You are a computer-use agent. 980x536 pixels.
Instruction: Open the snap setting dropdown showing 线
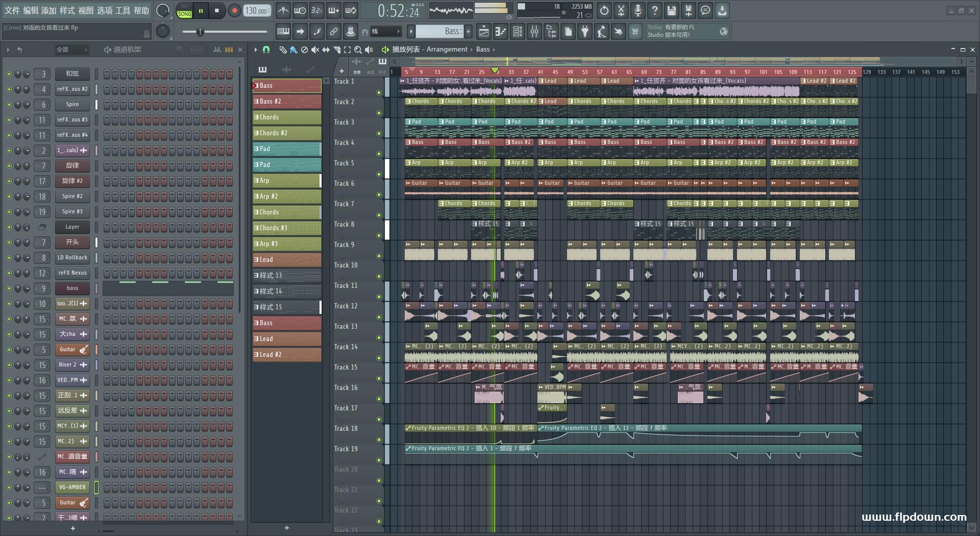385,32
